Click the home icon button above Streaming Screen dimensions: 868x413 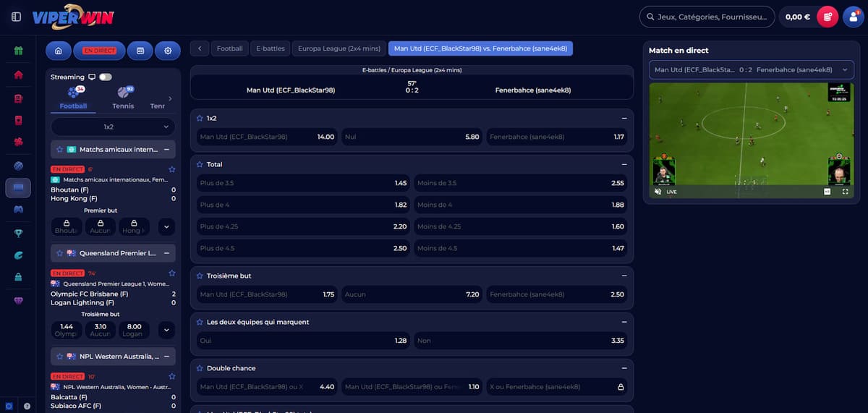[58, 51]
